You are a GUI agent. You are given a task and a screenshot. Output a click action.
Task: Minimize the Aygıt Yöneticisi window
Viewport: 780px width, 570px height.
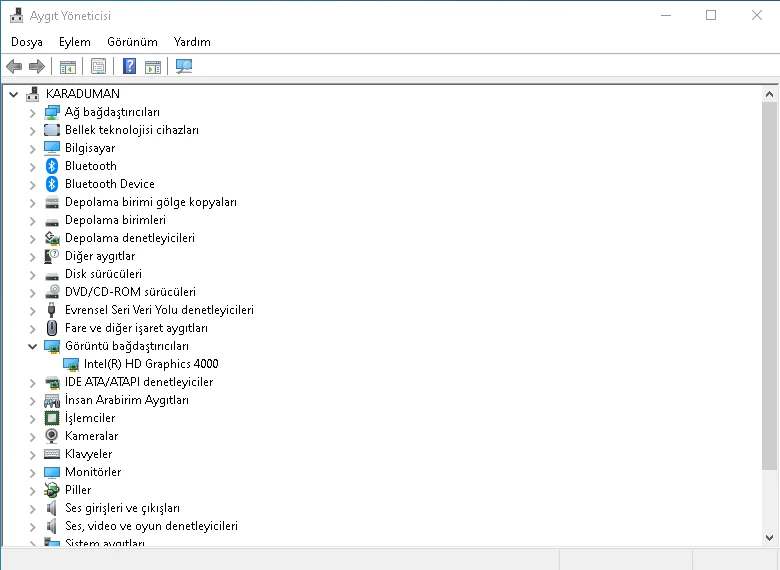(666, 15)
